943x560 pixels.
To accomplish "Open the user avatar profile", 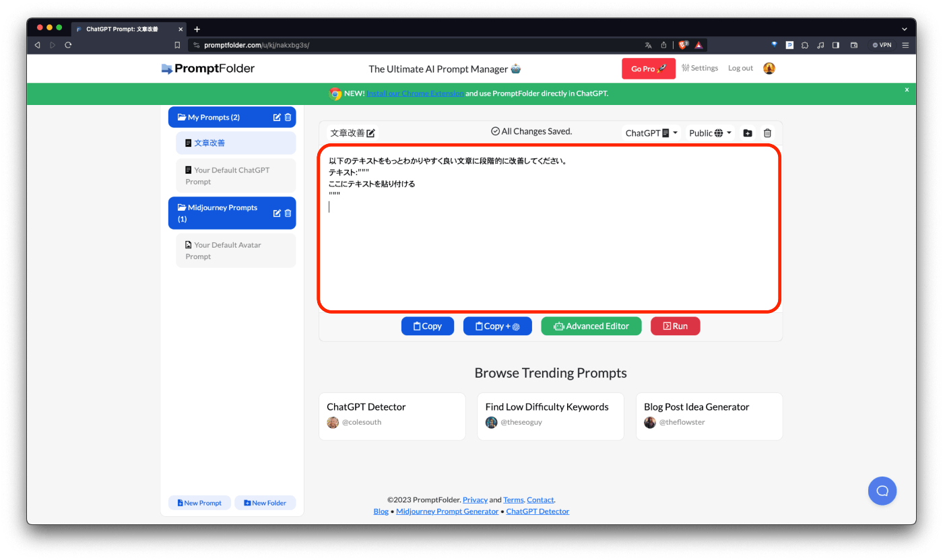I will tap(769, 68).
